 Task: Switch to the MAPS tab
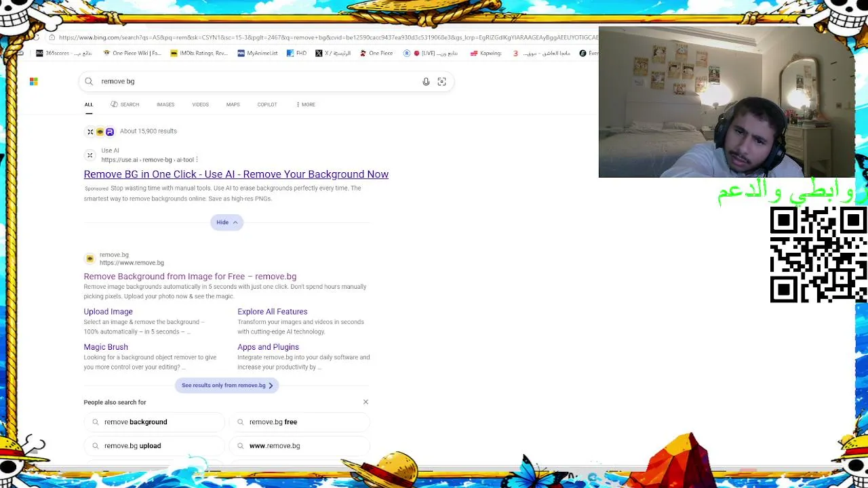(x=233, y=104)
